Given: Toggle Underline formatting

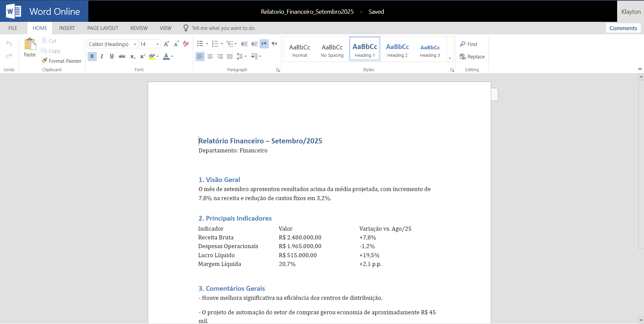Looking at the screenshot, I should click(x=112, y=56).
